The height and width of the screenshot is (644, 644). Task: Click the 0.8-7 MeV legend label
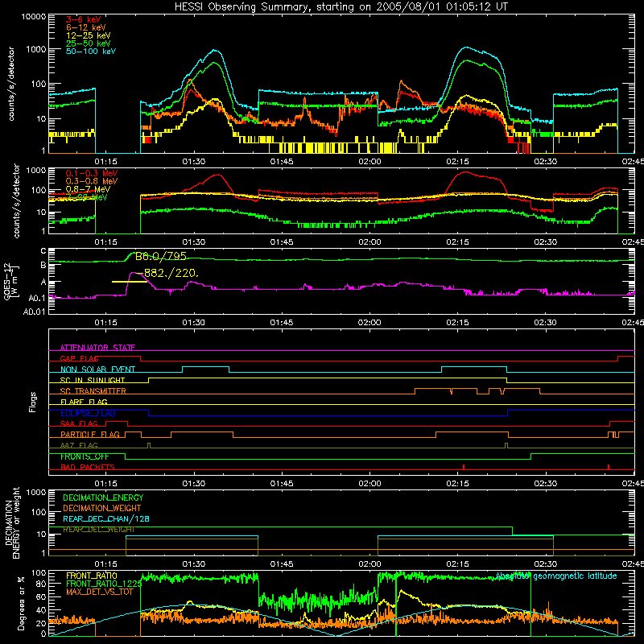coord(88,189)
